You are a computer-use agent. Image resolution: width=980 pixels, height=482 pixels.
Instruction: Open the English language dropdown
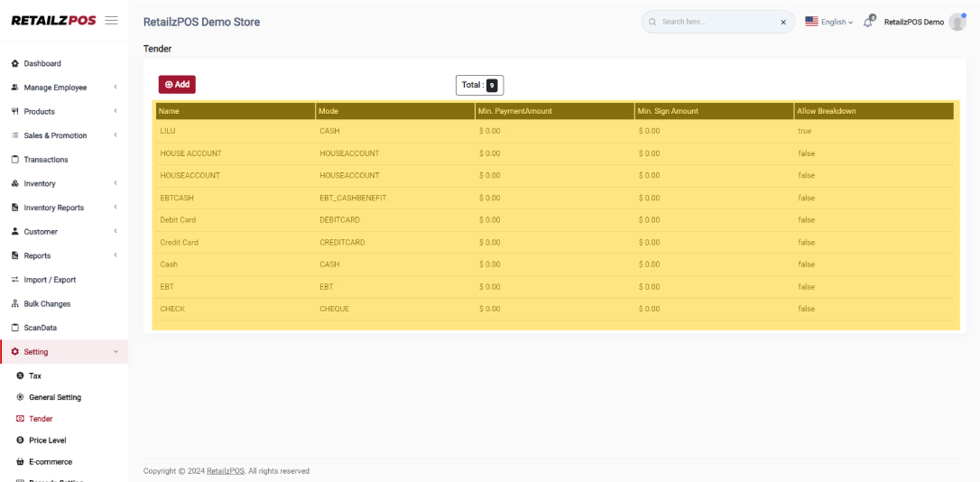pyautogui.click(x=827, y=22)
